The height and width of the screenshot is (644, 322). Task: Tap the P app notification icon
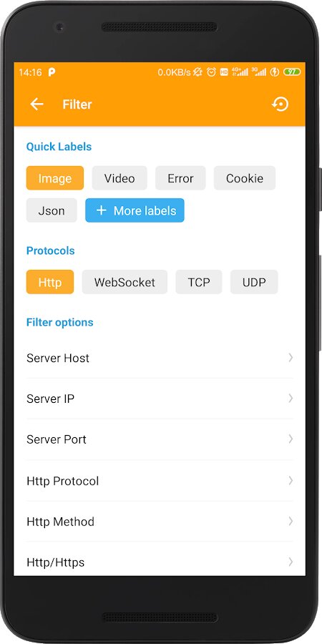[52, 72]
